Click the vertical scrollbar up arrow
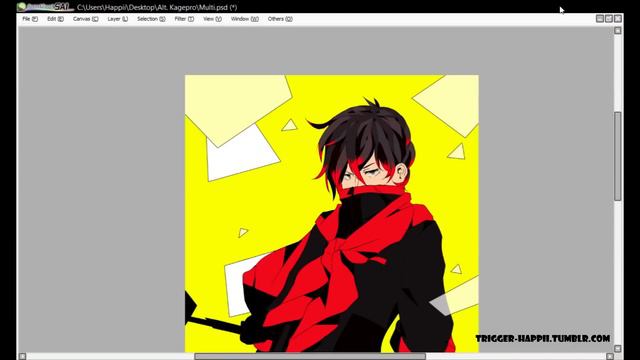640x360 pixels. [618, 31]
